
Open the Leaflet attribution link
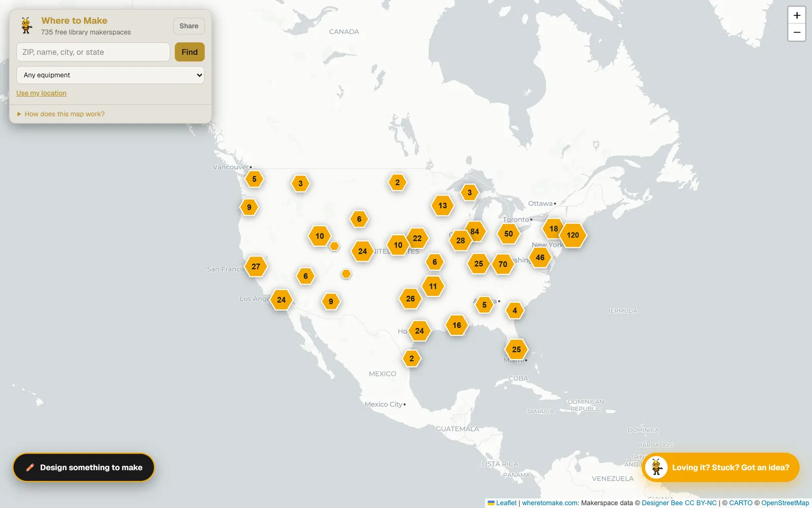pyautogui.click(x=502, y=503)
